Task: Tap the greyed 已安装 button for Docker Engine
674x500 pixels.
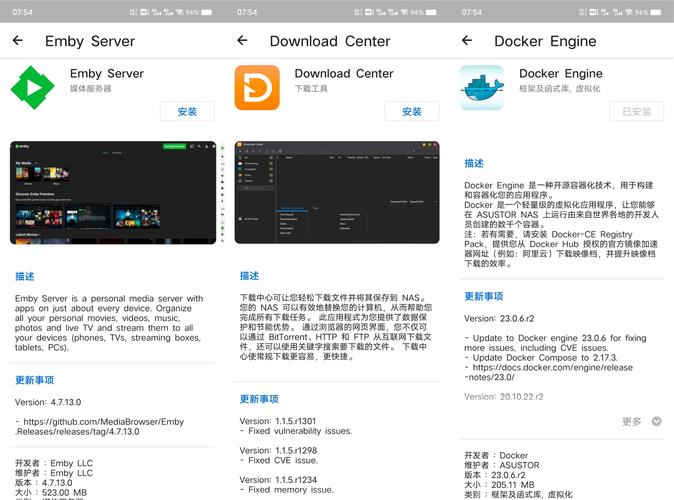Action: [x=637, y=112]
